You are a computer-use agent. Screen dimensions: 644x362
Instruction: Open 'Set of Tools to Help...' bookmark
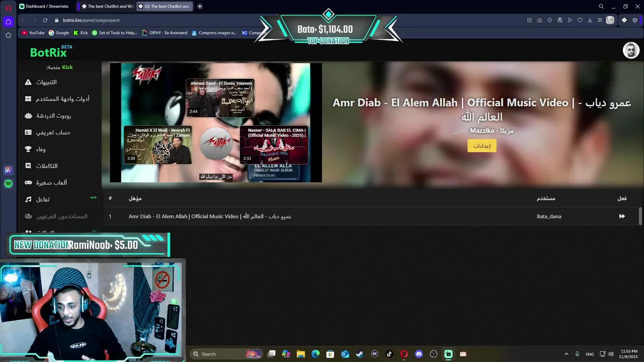(114, 33)
